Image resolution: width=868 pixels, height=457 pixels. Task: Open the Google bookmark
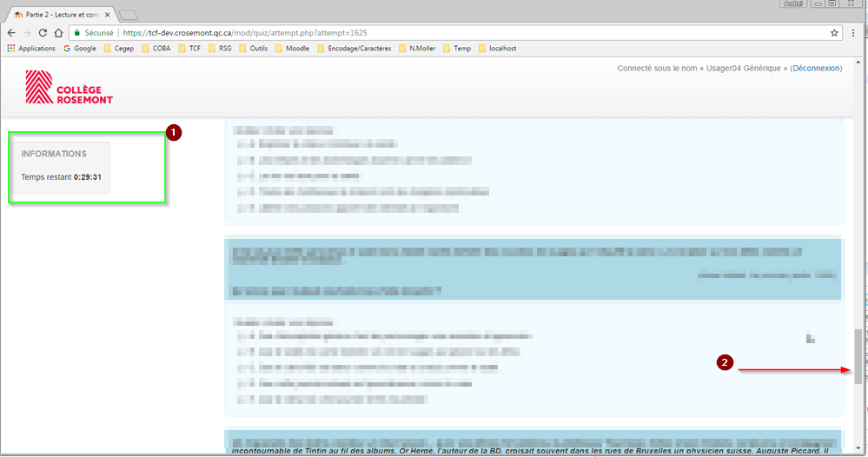pyautogui.click(x=79, y=49)
